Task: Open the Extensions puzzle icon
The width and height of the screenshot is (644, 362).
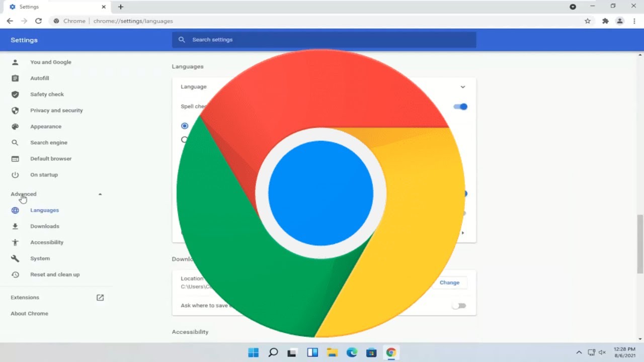Action: point(605,21)
